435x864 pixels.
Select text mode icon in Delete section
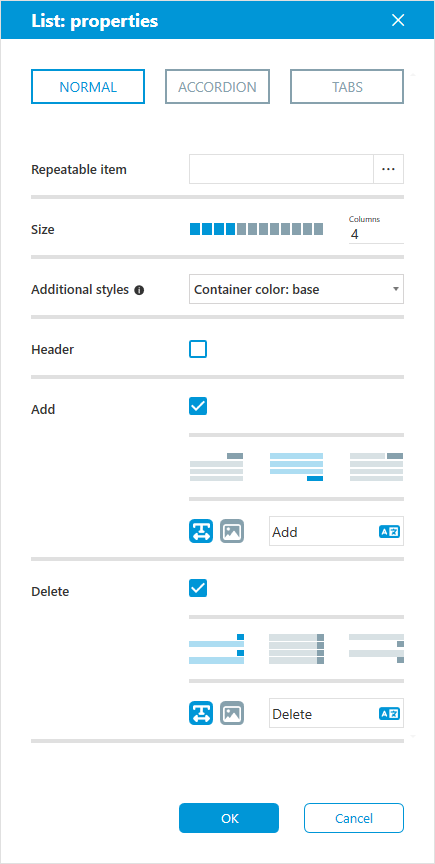click(201, 713)
